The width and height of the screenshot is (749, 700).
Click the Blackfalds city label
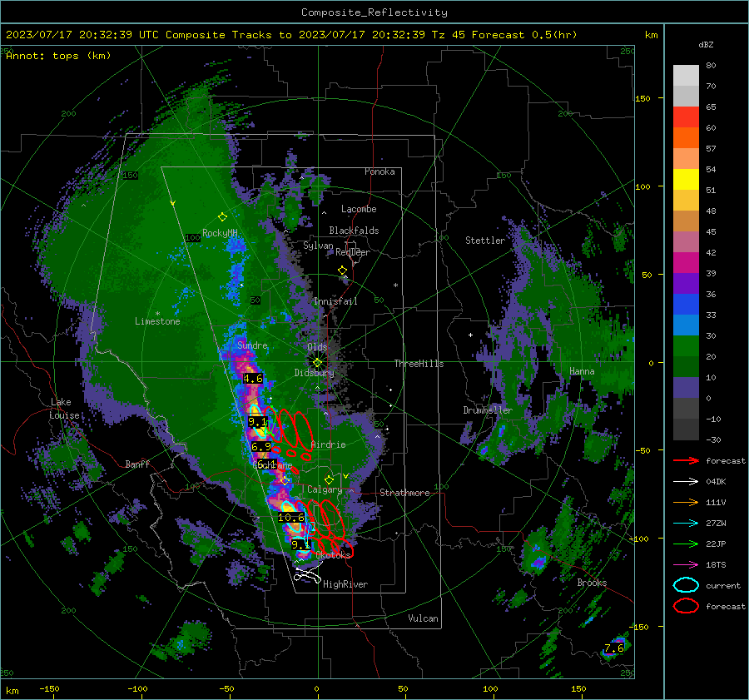[354, 231]
